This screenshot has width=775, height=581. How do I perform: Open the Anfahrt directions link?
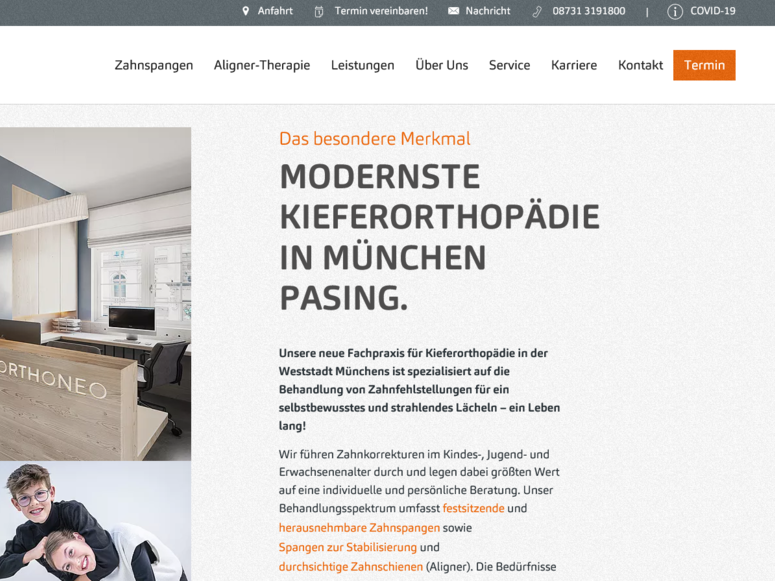click(x=275, y=11)
